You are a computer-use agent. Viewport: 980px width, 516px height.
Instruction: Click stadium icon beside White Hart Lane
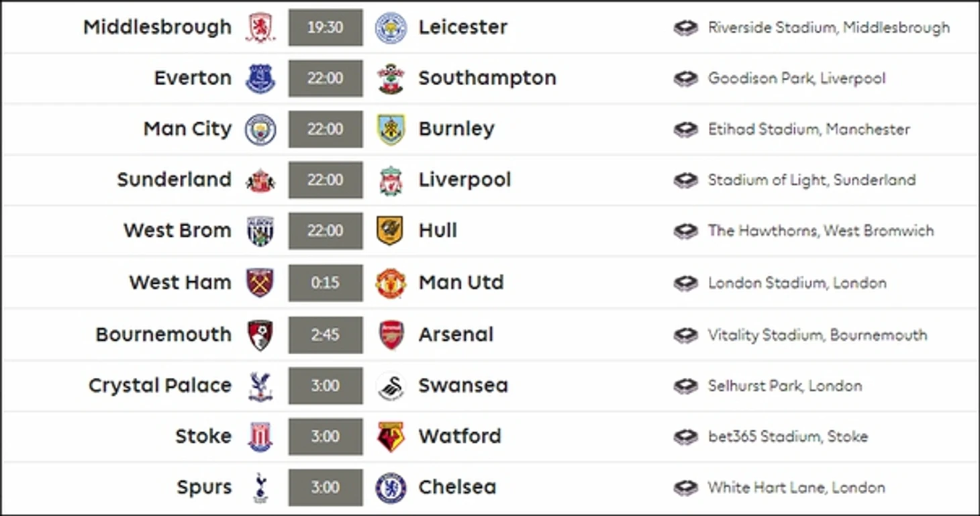point(685,488)
